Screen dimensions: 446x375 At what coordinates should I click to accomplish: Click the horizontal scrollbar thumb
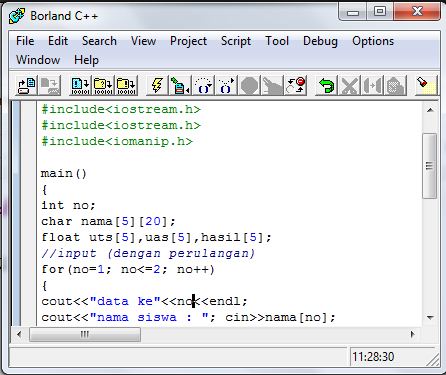[85, 334]
